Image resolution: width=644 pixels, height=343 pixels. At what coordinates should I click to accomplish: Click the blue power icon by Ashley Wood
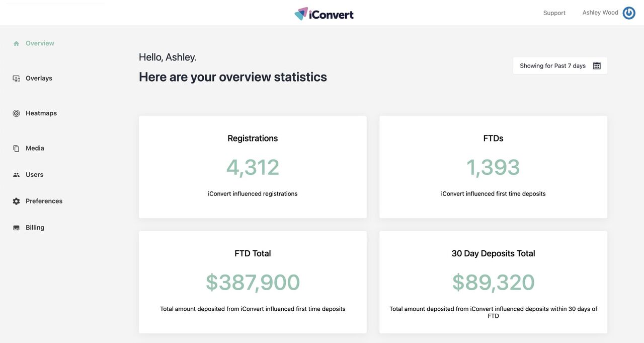tap(629, 13)
